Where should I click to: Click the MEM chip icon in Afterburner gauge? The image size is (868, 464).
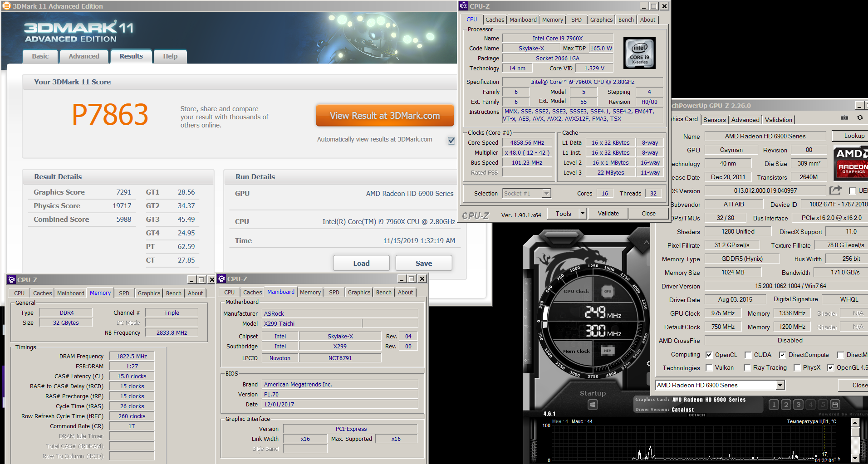tap(608, 351)
